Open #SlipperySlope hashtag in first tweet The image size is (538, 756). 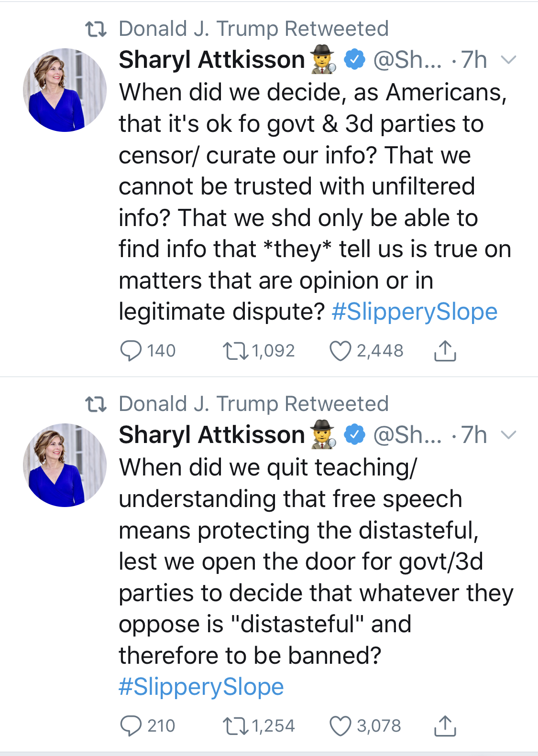[414, 312]
